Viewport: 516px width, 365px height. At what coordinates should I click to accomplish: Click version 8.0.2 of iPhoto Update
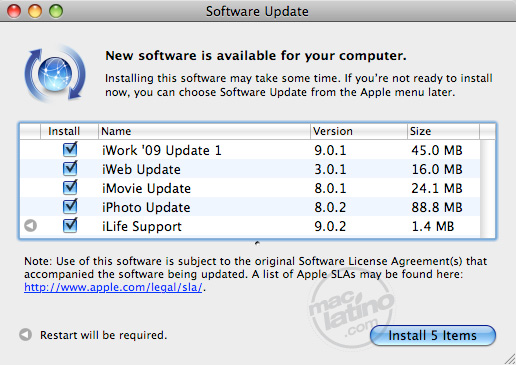click(330, 207)
